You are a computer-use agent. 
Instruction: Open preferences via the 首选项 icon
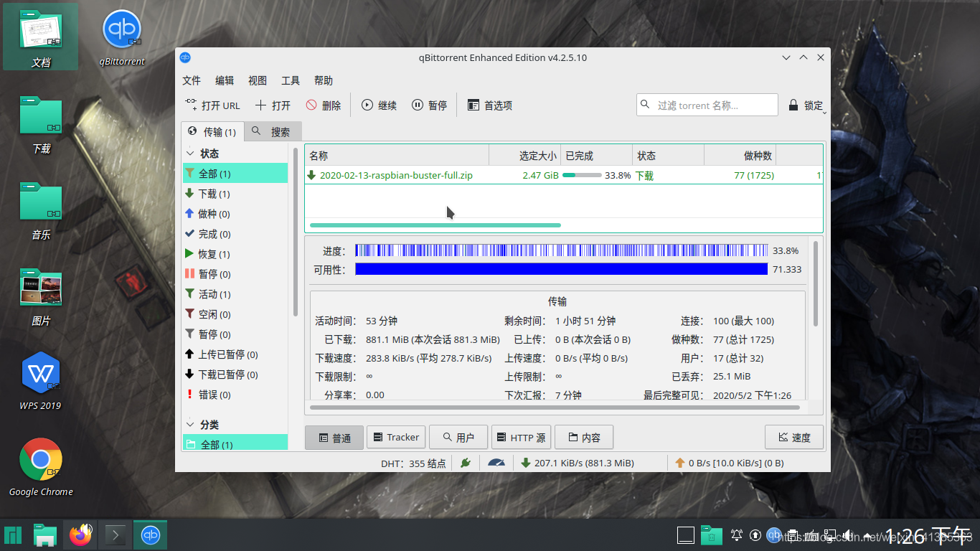(473, 105)
